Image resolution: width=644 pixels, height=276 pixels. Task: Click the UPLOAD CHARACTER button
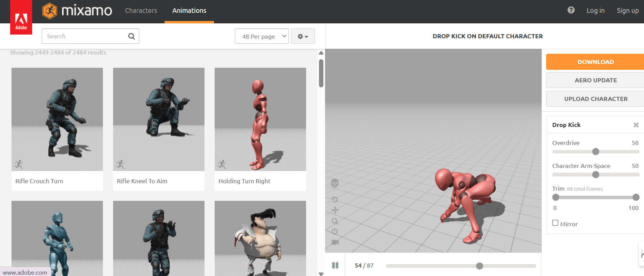click(595, 99)
